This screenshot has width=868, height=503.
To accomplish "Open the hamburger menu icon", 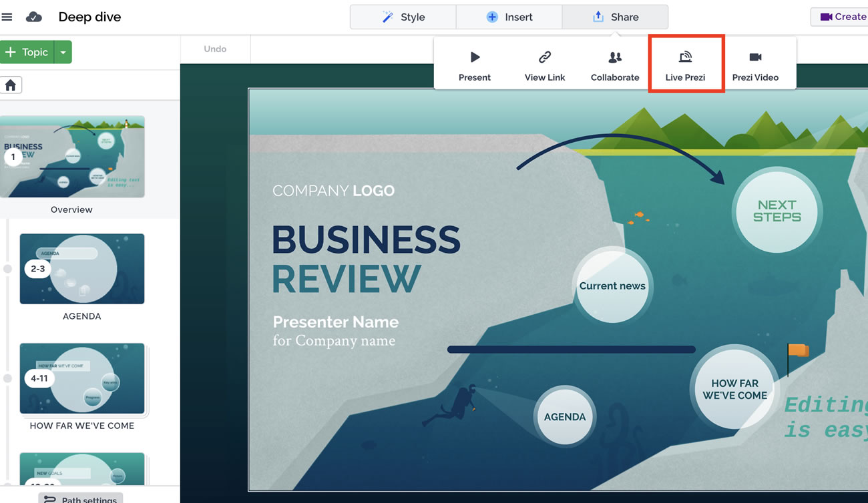I will (7, 17).
